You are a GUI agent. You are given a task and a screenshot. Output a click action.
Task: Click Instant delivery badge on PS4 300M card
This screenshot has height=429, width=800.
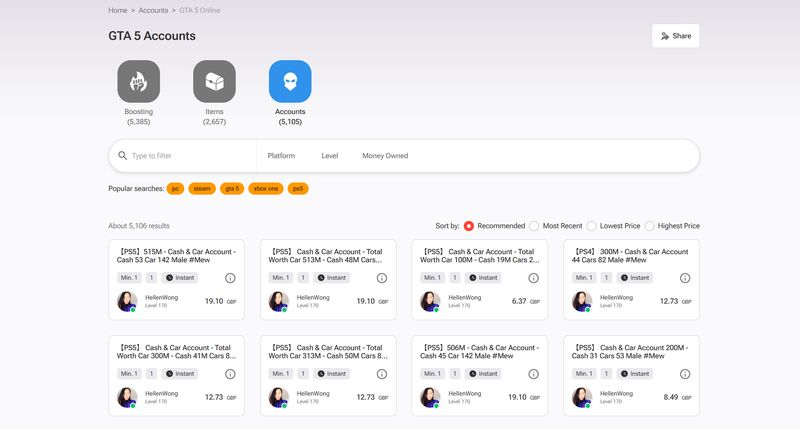tap(635, 277)
